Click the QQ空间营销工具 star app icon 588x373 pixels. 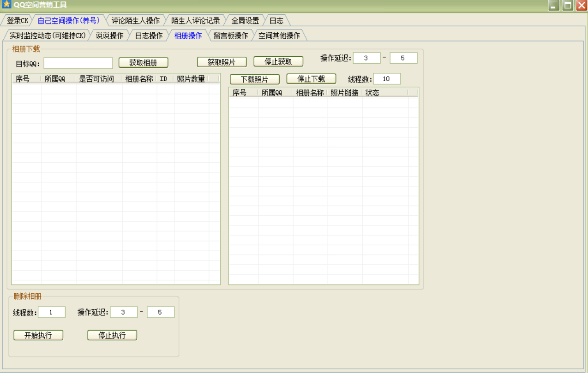point(6,5)
